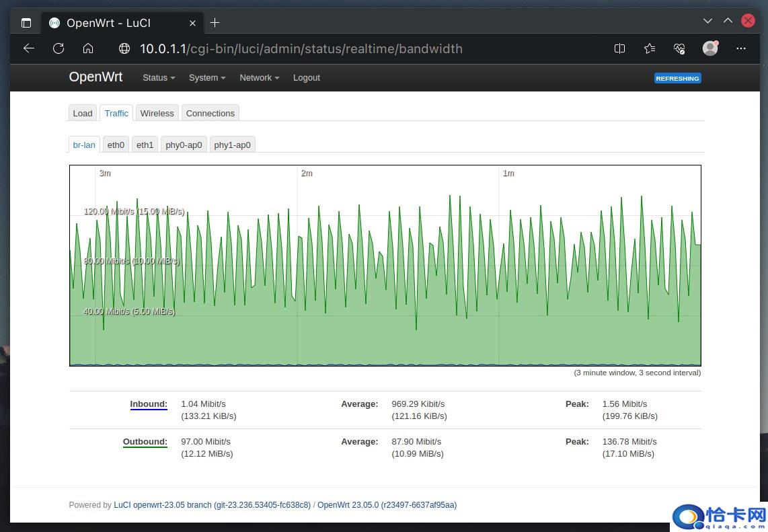Open a new tab with plus
The image size is (768, 532).
point(215,23)
